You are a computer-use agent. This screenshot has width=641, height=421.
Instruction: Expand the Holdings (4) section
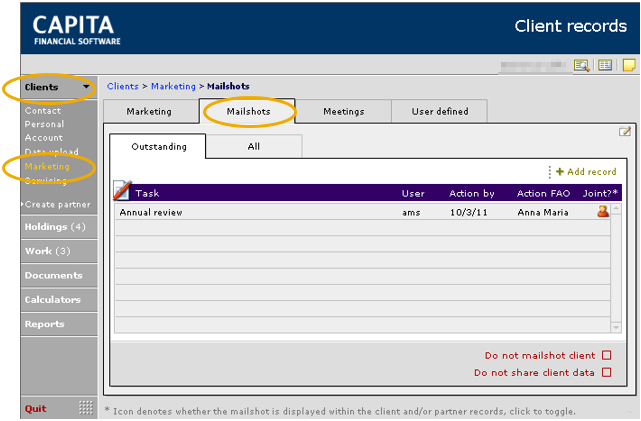click(55, 227)
